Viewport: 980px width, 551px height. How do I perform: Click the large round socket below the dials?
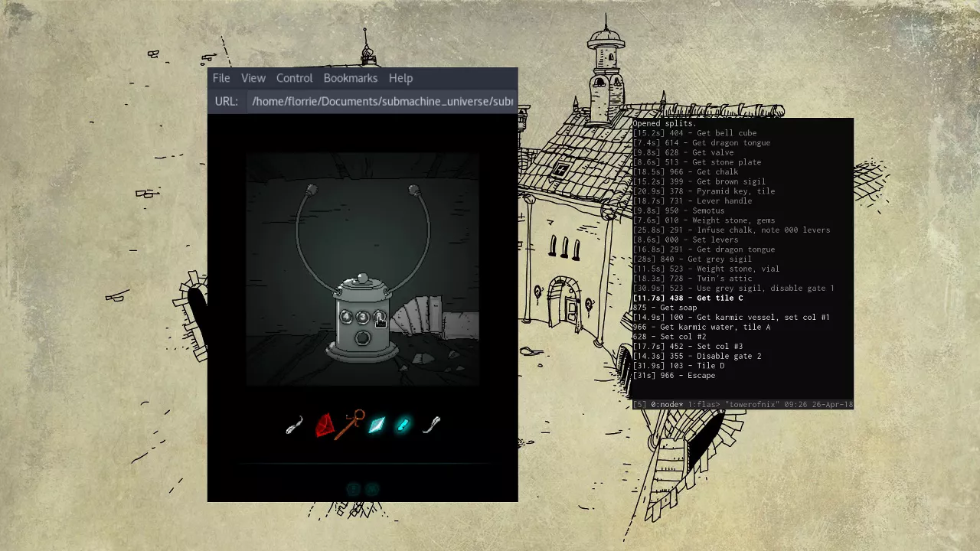tap(363, 338)
